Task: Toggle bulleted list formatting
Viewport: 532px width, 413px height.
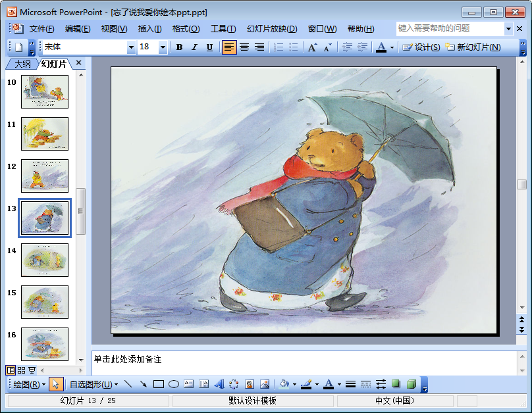Action: tap(294, 47)
